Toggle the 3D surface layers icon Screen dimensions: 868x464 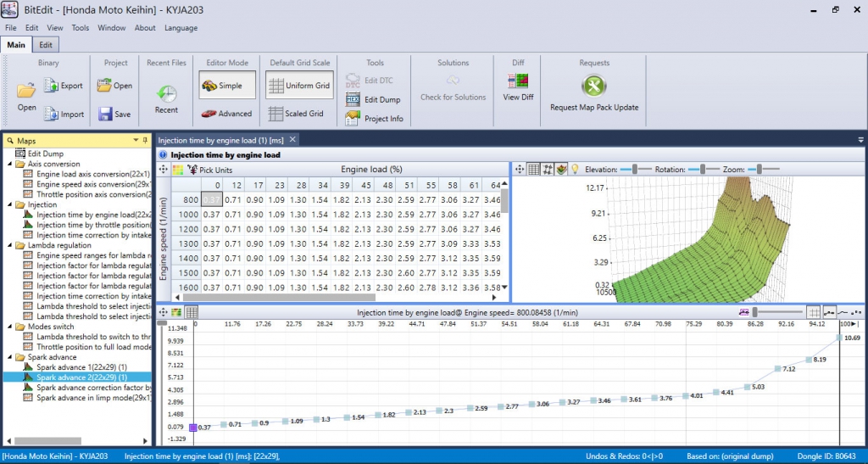561,170
